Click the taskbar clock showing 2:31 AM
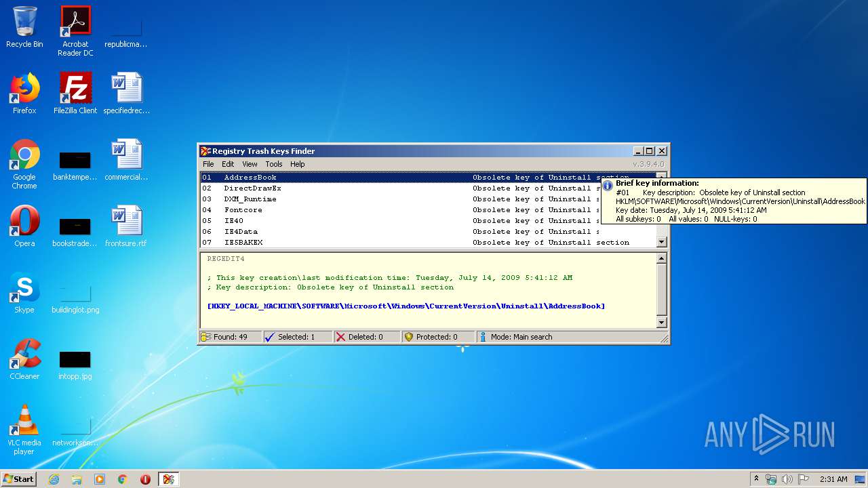The height and width of the screenshot is (488, 868). coord(833,479)
